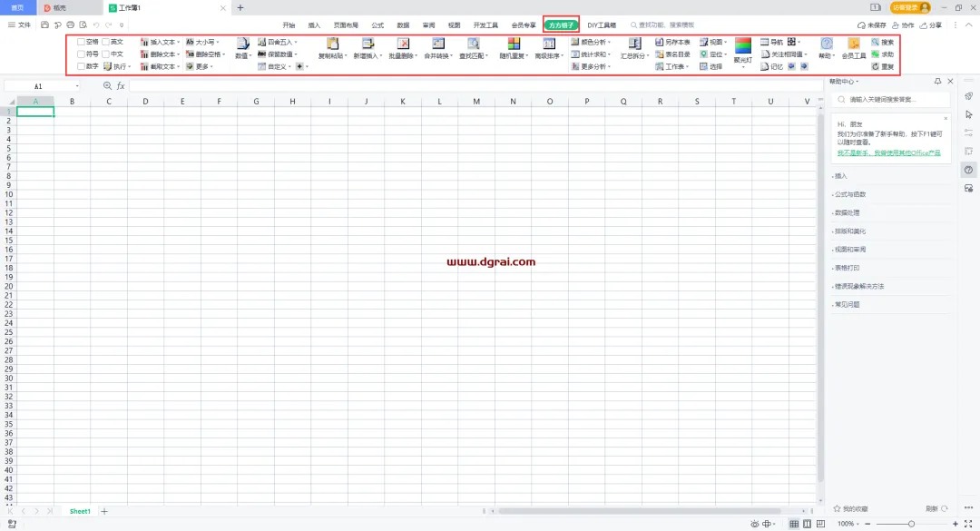Toggle the 英文 (English) checkbox
Image resolution: width=980 pixels, height=531 pixels.
click(x=105, y=42)
